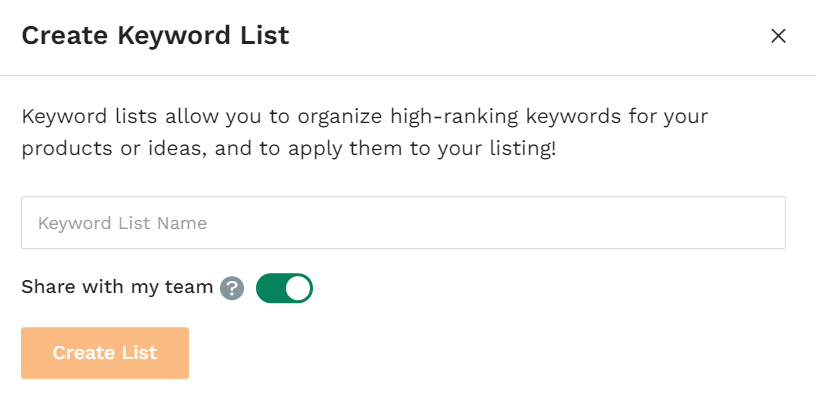Show info about sharing with your team
Viewport: 816px width, 402px height.
click(232, 288)
